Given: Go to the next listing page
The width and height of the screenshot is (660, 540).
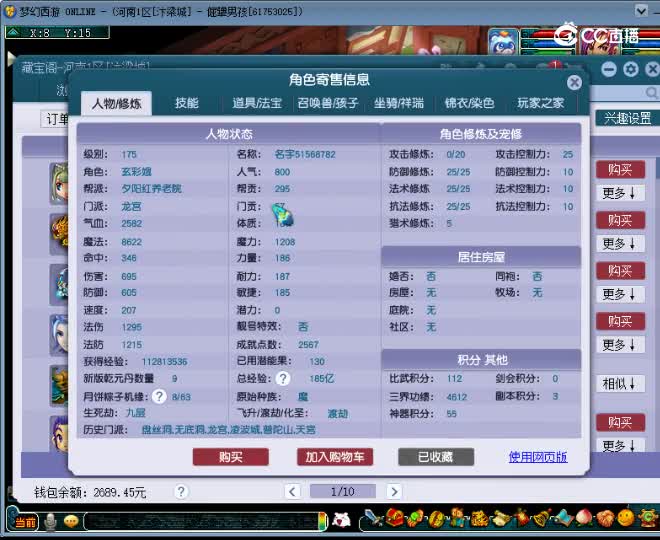Looking at the screenshot, I should (x=394, y=491).
